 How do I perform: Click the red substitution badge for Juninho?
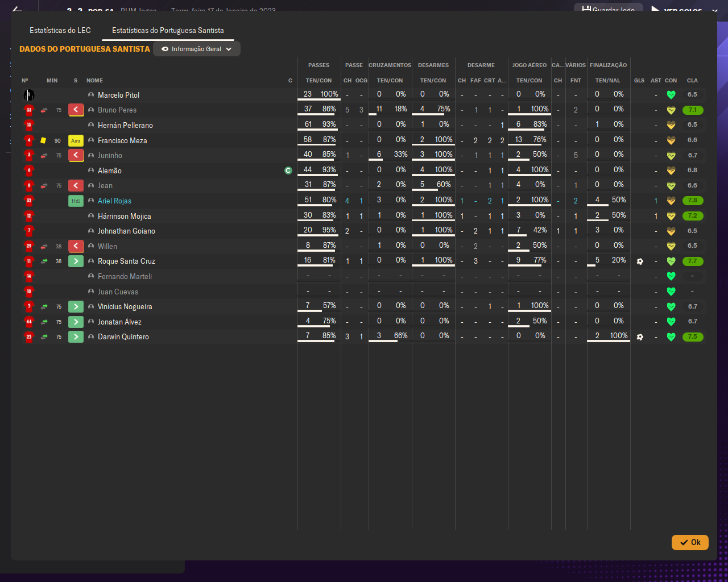(76, 155)
